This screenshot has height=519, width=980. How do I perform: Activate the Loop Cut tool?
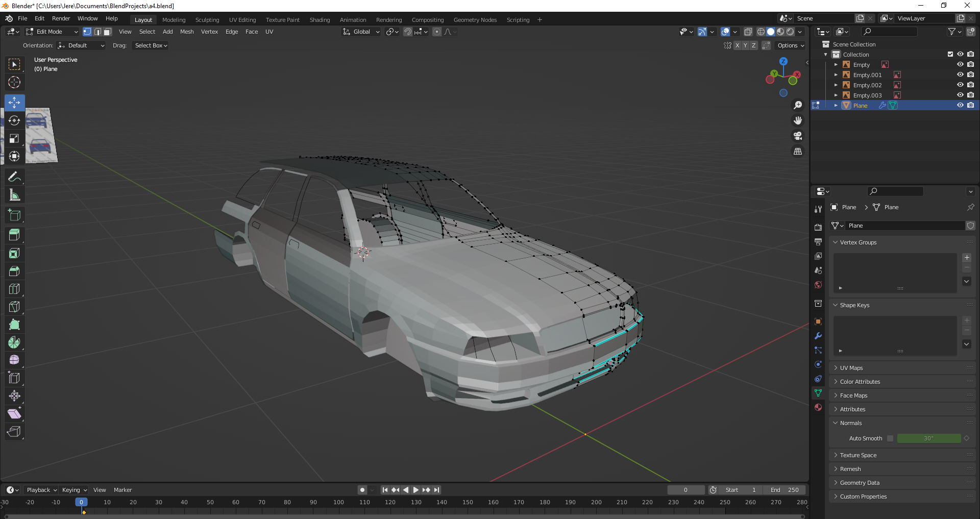point(14,289)
